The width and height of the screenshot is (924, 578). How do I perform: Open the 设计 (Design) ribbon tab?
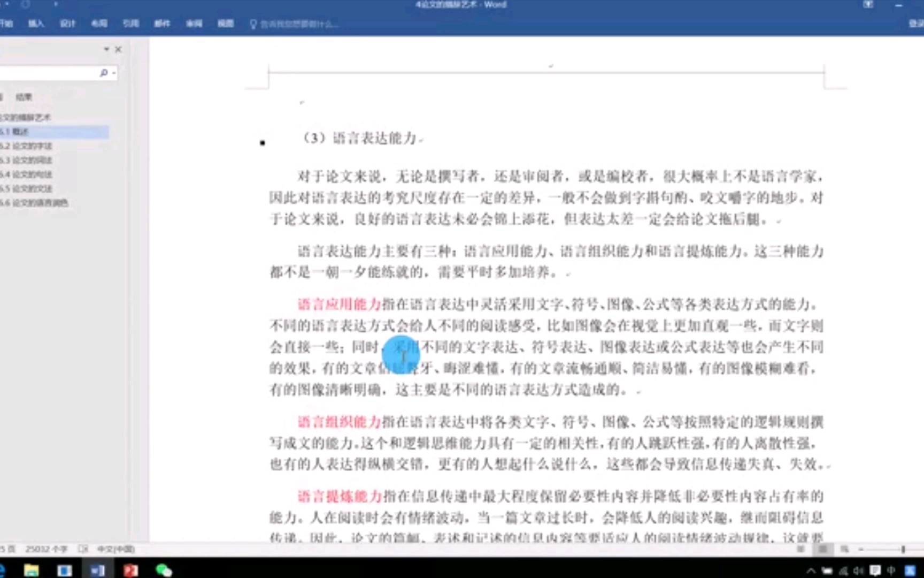point(67,24)
